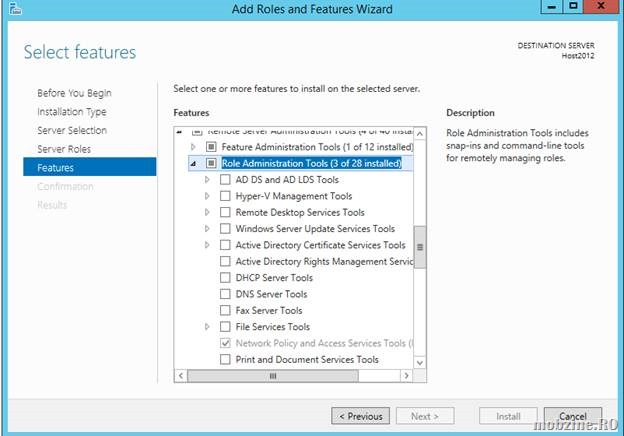Expand the File Services Tools node
Image resolution: width=624 pixels, height=436 pixels.
point(207,327)
